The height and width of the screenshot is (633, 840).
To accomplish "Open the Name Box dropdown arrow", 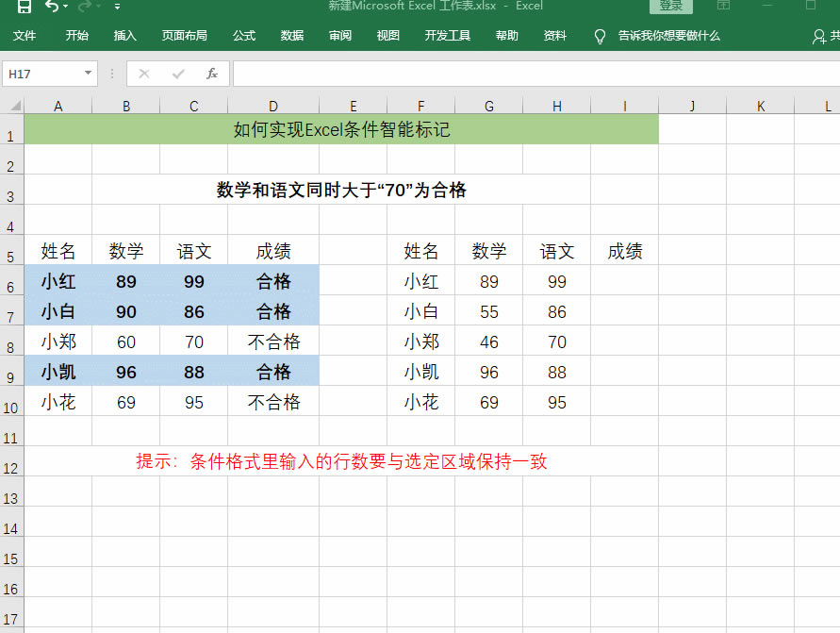I will point(88,74).
